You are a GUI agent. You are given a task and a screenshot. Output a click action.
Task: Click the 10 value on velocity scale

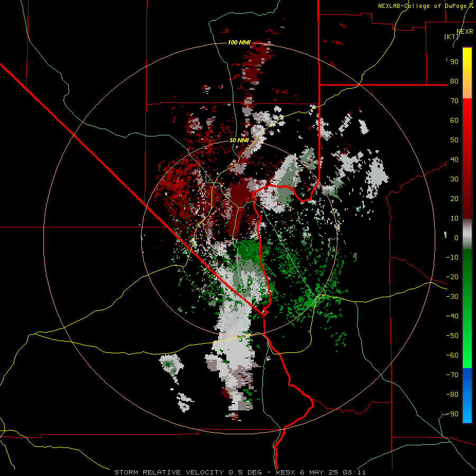click(454, 218)
